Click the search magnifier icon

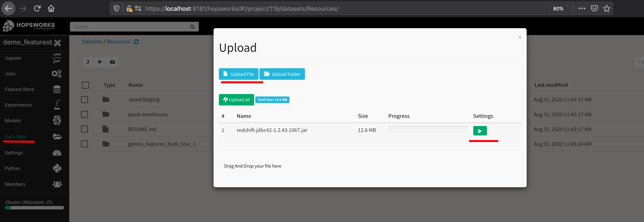point(192,27)
